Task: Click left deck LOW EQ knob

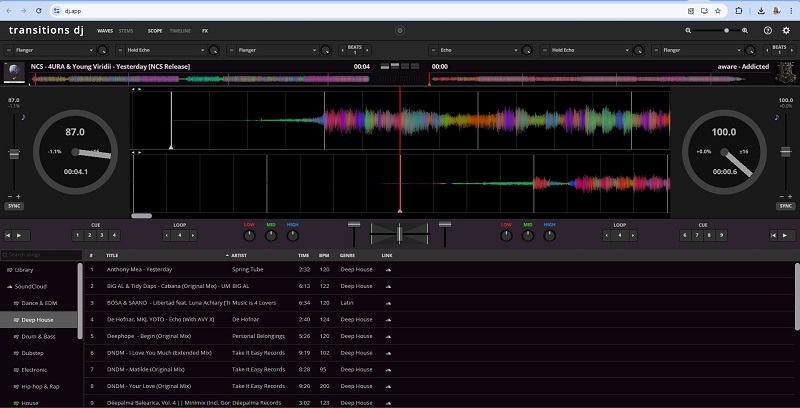Action: click(x=249, y=236)
